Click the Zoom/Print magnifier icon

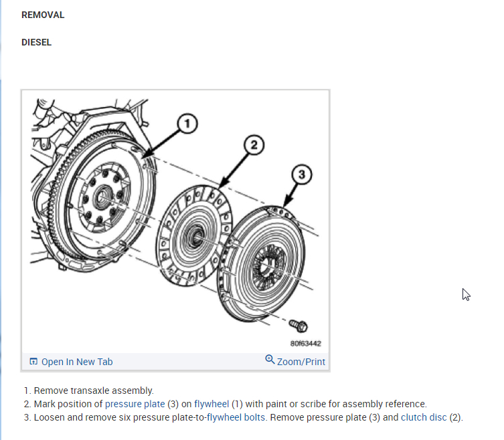270,359
